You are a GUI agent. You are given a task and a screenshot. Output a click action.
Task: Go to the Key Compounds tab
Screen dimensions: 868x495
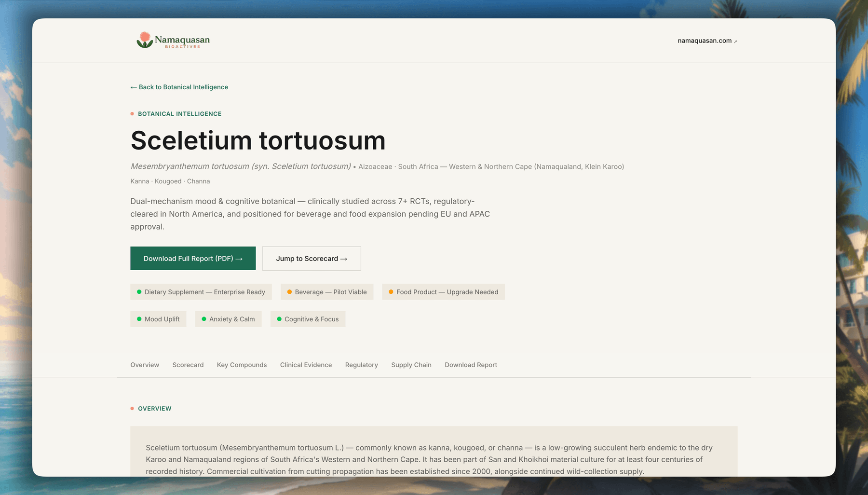(242, 365)
